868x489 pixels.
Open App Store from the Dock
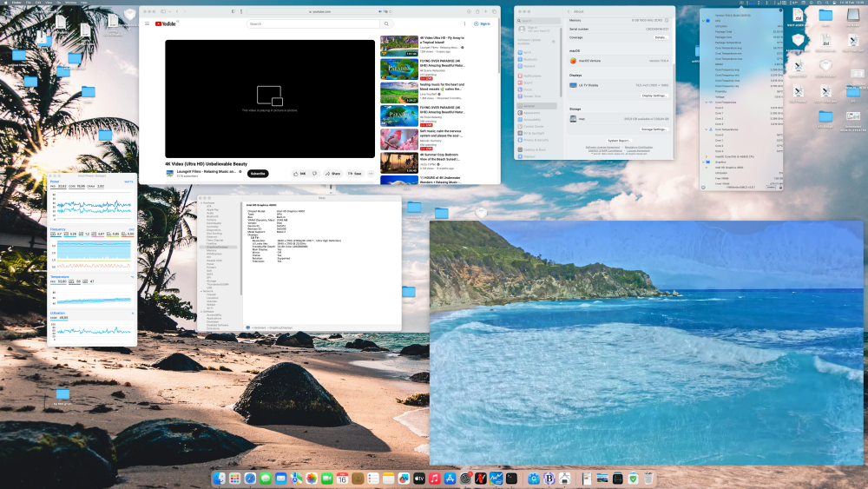[x=450, y=479]
